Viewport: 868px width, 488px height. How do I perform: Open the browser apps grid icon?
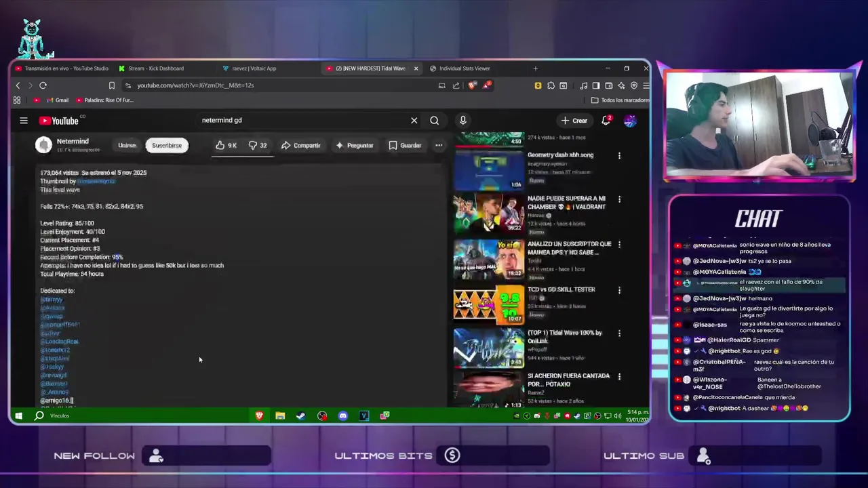17,100
